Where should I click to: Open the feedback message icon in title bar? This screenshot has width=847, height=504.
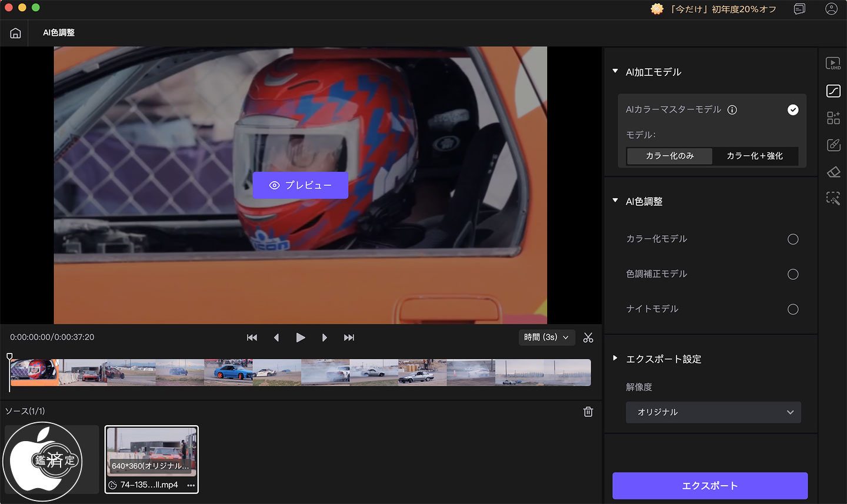tap(799, 9)
